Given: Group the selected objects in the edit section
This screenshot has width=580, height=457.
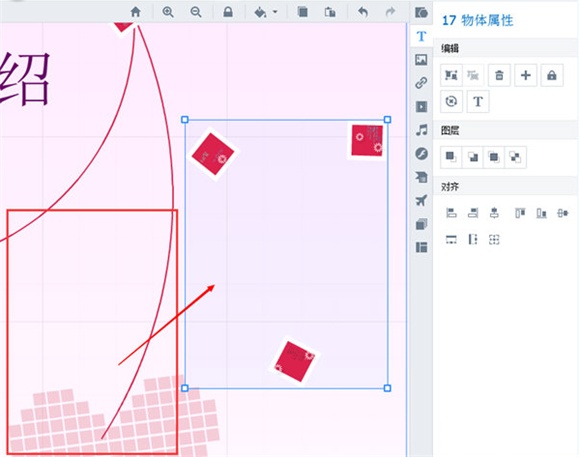Looking at the screenshot, I should click(x=451, y=75).
